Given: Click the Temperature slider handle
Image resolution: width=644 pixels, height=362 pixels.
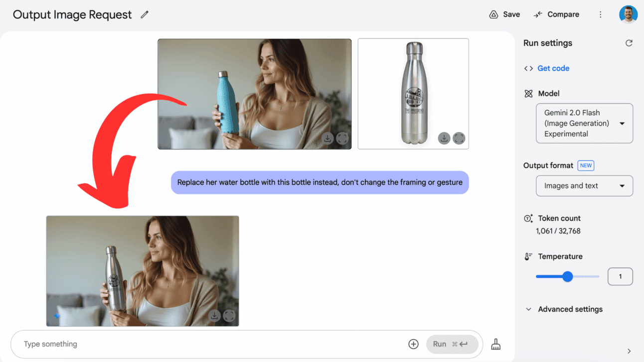Looking at the screenshot, I should point(567,276).
